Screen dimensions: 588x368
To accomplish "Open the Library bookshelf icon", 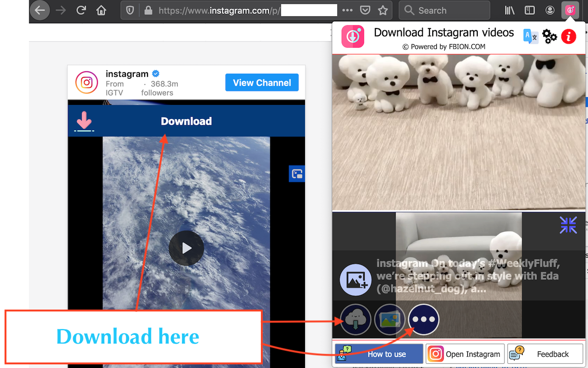I will tap(510, 10).
